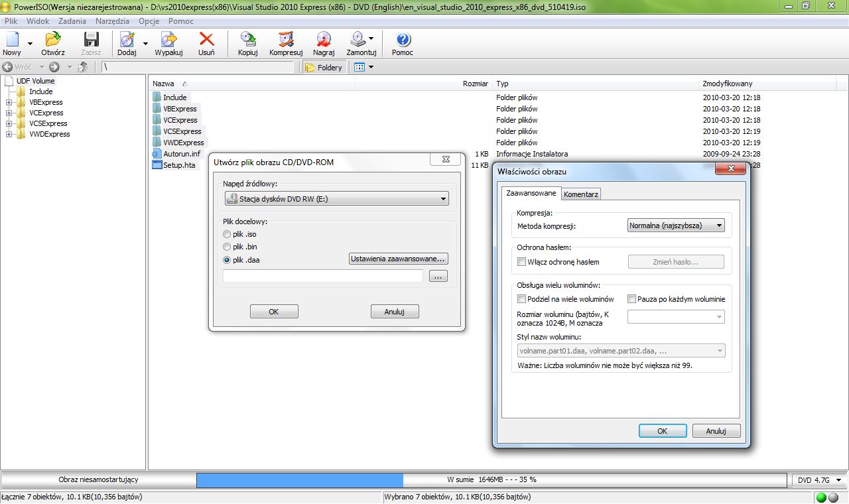
Task: Click Anuluj in Utwórz plik obrazu dialog
Action: click(x=395, y=312)
